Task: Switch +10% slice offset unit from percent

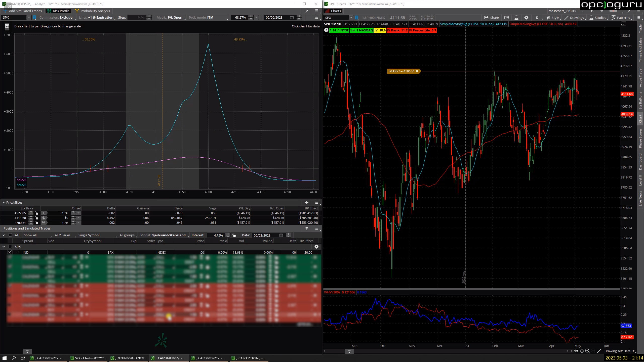Action: (x=44, y=213)
